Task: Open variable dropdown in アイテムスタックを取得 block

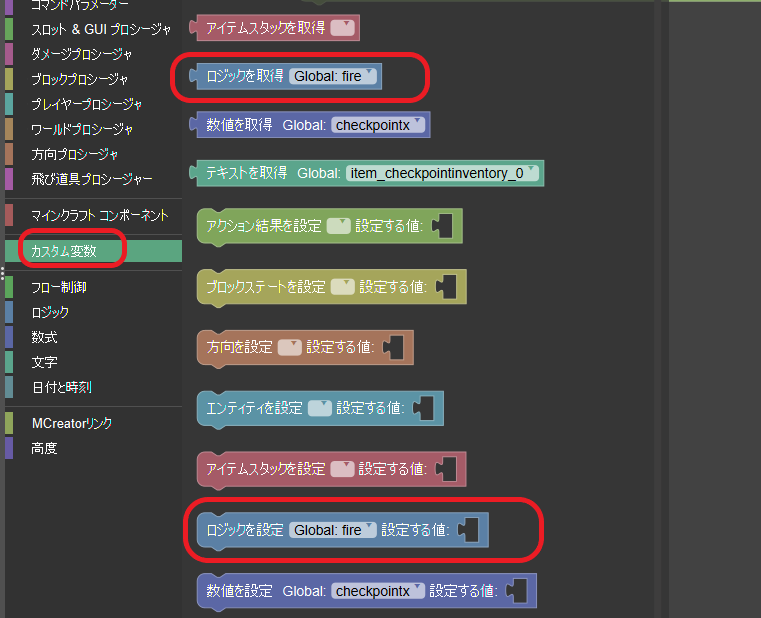Action: tap(343, 28)
